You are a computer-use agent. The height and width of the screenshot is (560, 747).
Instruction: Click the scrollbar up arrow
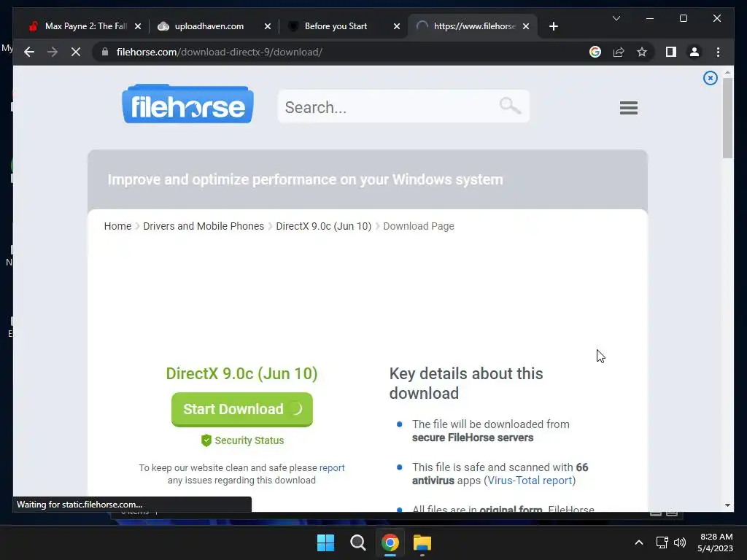coord(727,72)
